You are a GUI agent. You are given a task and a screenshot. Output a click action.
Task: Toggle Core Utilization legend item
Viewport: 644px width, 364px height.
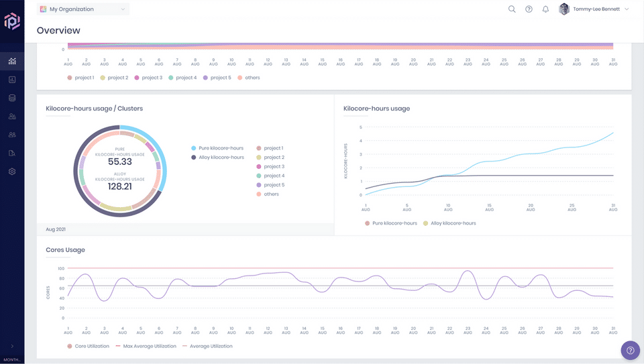click(89, 347)
